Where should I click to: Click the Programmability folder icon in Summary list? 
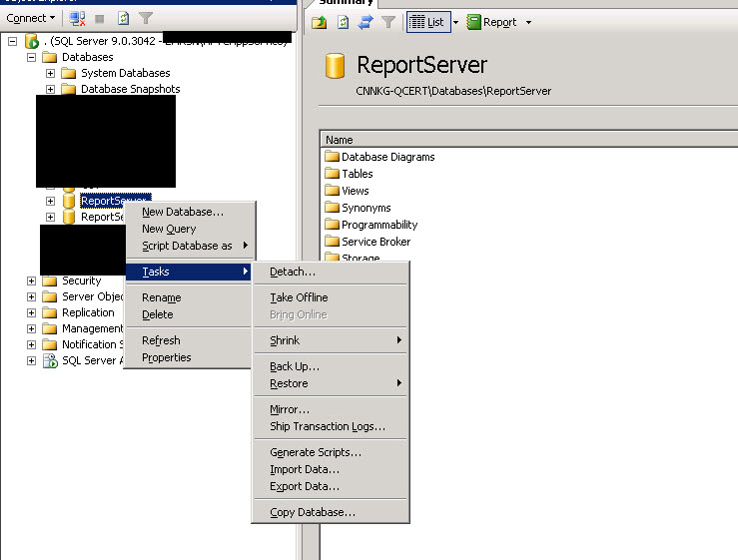pos(332,224)
